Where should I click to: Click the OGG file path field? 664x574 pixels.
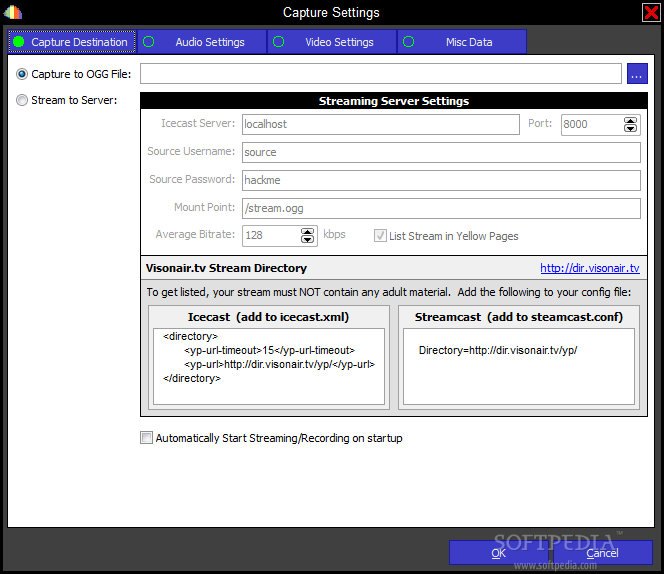click(x=381, y=74)
